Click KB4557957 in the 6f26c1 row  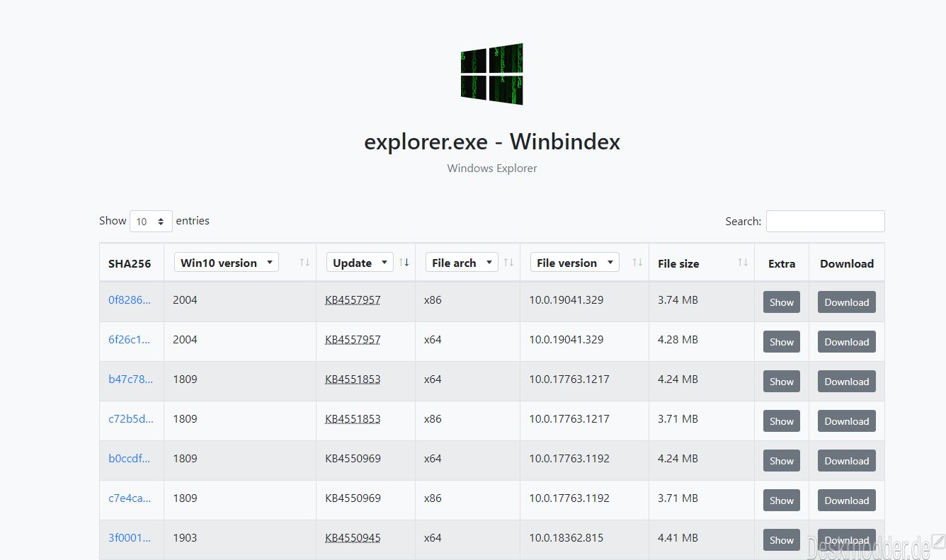coord(353,339)
